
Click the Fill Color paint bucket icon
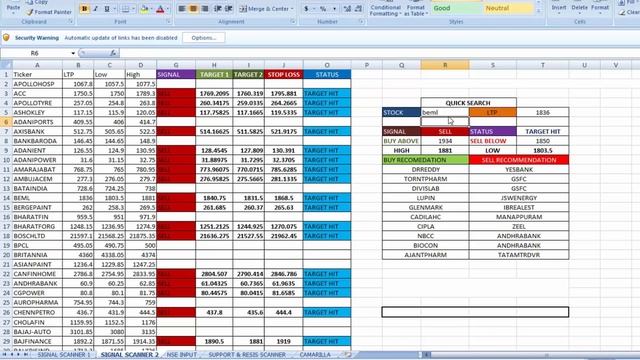(x=144, y=9)
